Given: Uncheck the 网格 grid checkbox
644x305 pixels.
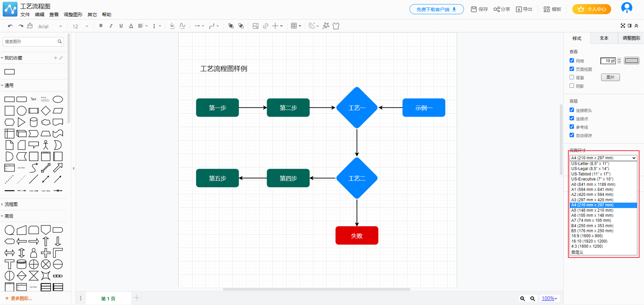Looking at the screenshot, I should click(x=572, y=60).
